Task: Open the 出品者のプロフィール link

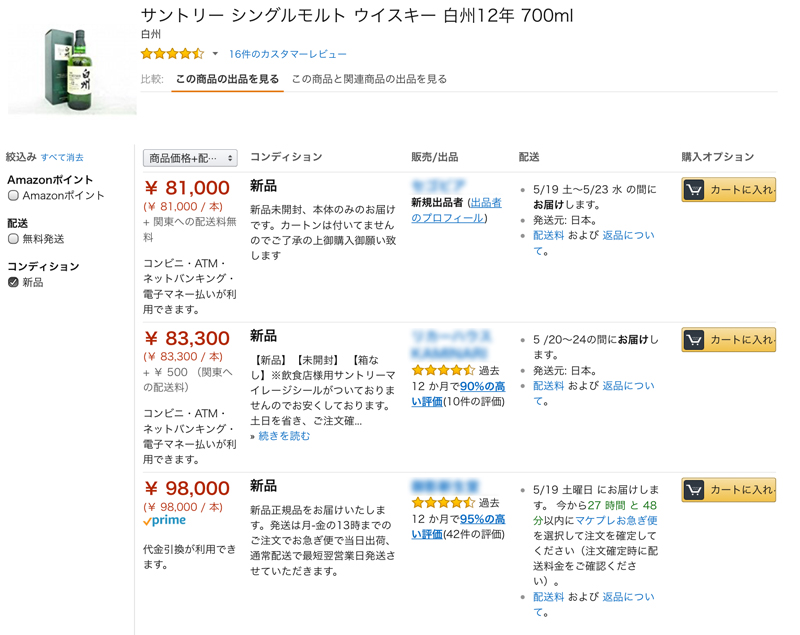Action: [457, 210]
